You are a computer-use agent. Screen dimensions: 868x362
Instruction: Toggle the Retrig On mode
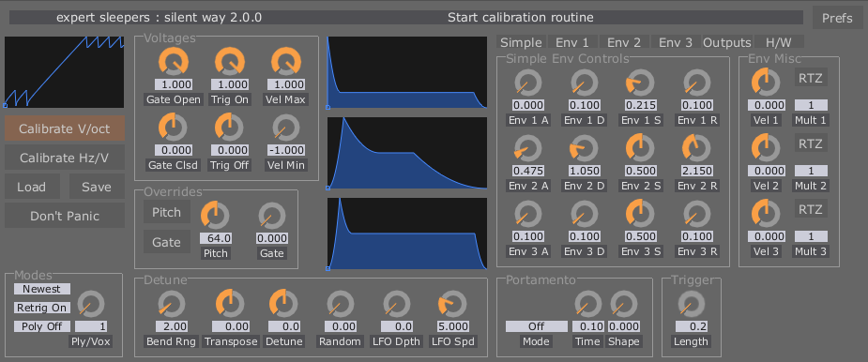42,308
